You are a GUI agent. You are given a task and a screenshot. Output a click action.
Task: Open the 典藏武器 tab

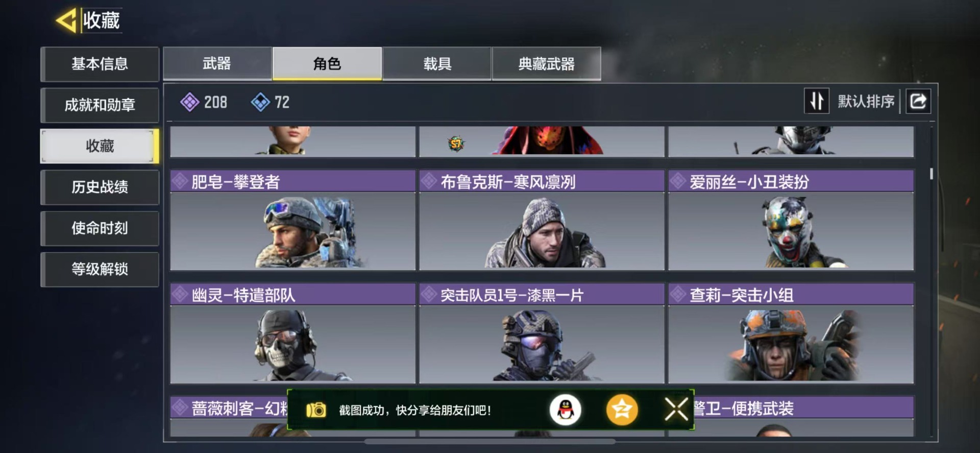[x=547, y=64]
